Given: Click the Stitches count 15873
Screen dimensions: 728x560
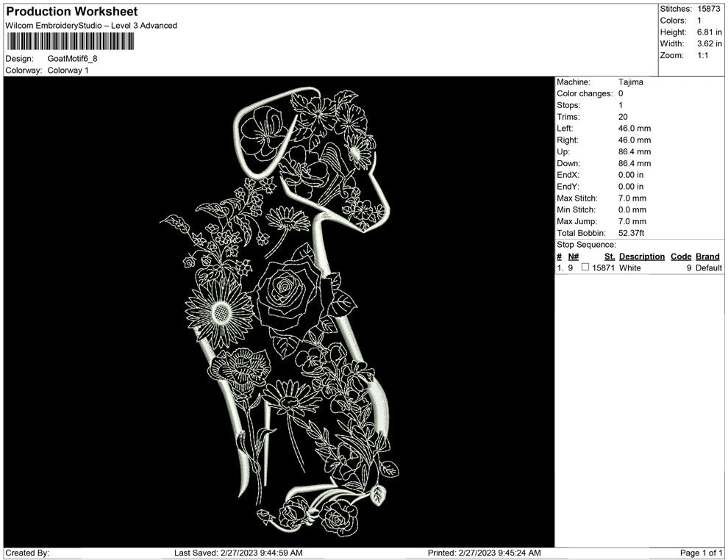Looking at the screenshot, I should pyautogui.click(x=709, y=9).
